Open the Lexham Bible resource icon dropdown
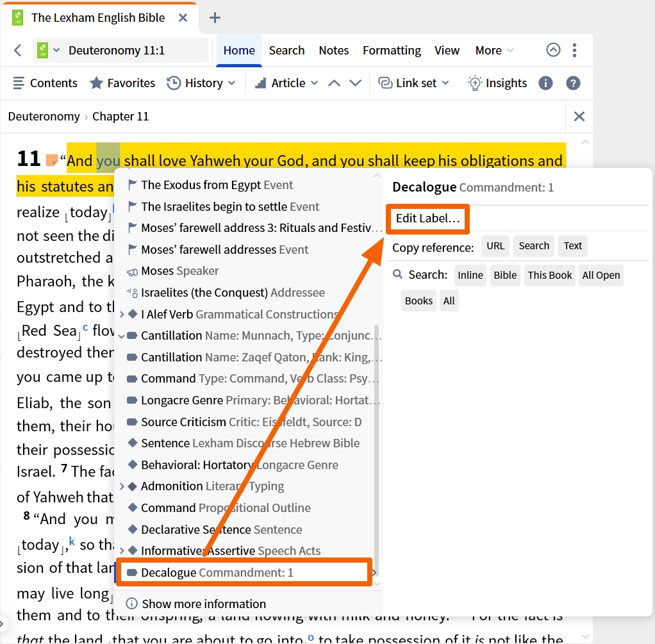The width and height of the screenshot is (655, 644). point(49,51)
